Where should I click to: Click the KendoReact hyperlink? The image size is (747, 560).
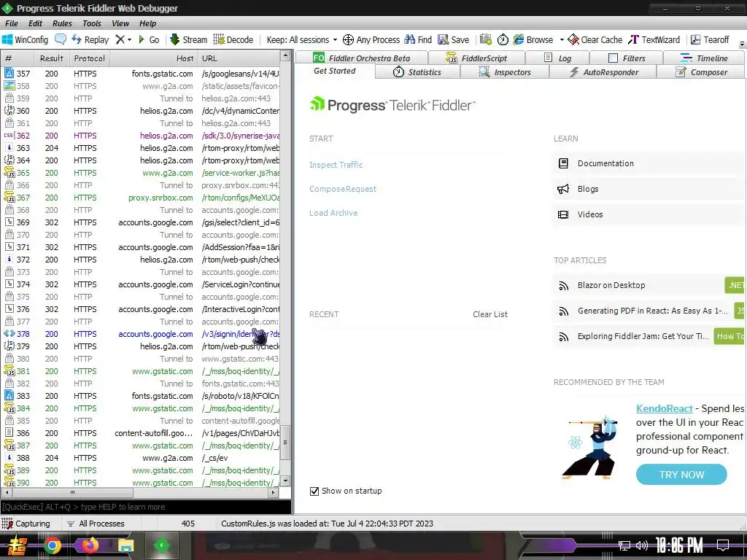click(x=664, y=408)
